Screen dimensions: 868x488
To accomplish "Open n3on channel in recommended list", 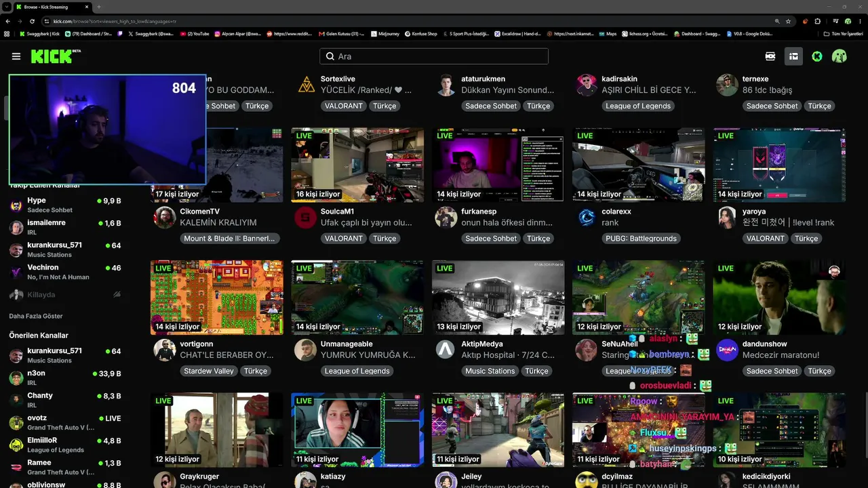I will 65,378.
